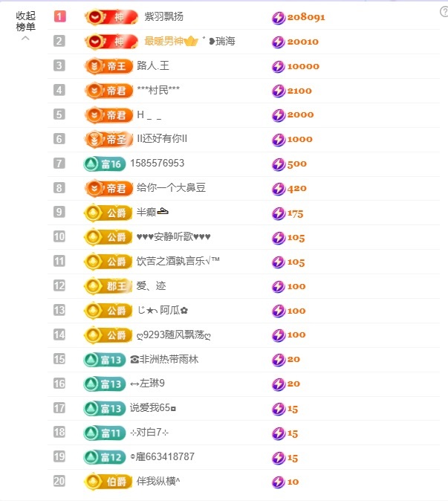Open the help question mark icon
448x501 pixels.
click(x=444, y=11)
